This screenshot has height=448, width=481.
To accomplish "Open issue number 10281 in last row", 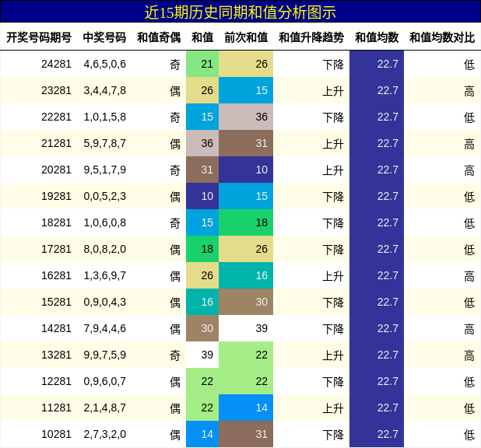I will [56, 434].
